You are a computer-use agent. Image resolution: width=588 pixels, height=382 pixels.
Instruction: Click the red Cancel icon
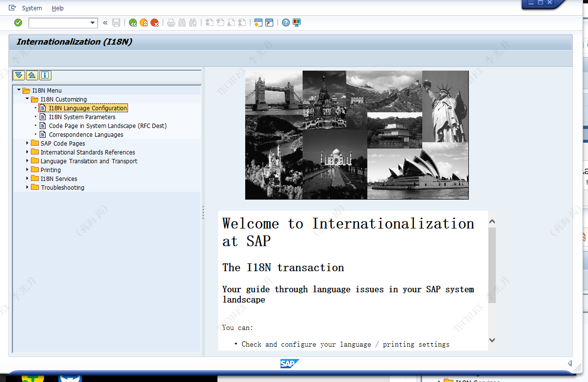(154, 23)
